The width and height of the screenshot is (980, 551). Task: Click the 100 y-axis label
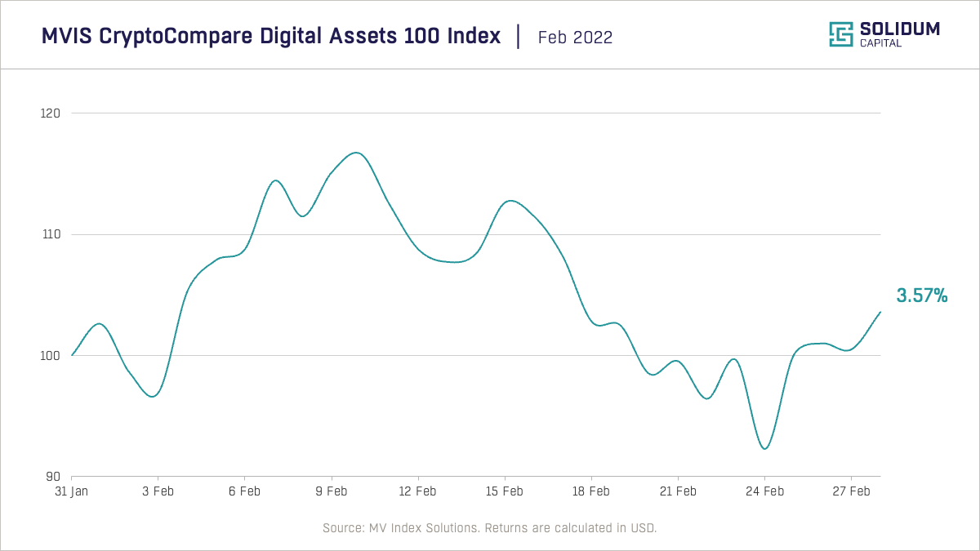click(53, 356)
